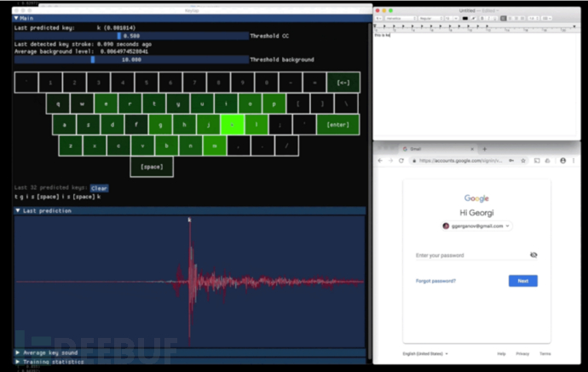Click the waveform plot in Last prediction
Screen dimensions: 588x372
pos(189,282)
